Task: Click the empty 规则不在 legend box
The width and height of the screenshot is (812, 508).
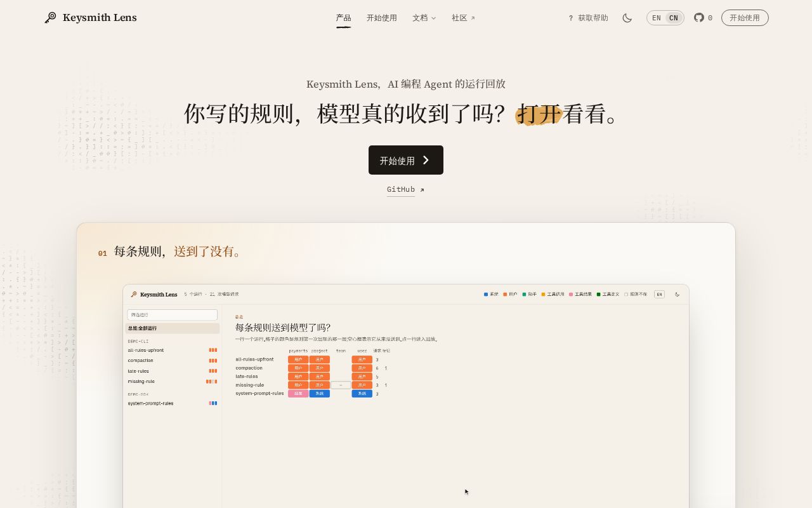Action: click(x=626, y=295)
